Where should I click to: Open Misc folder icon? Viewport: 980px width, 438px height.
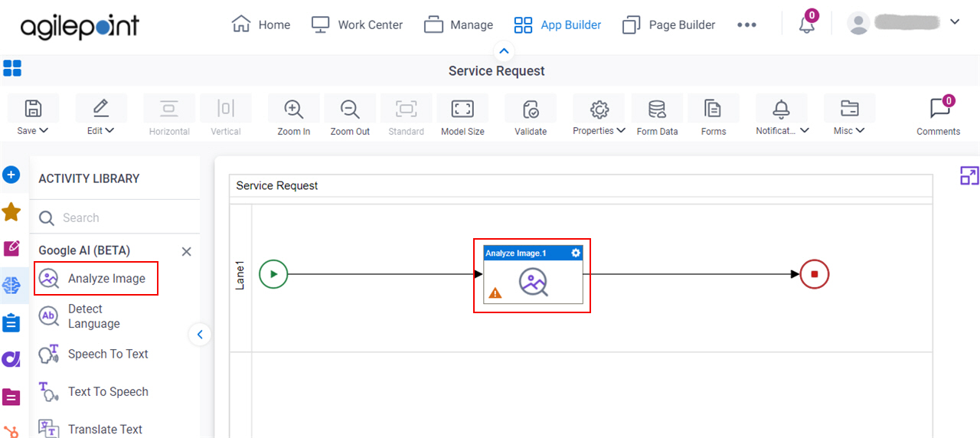pyautogui.click(x=850, y=108)
